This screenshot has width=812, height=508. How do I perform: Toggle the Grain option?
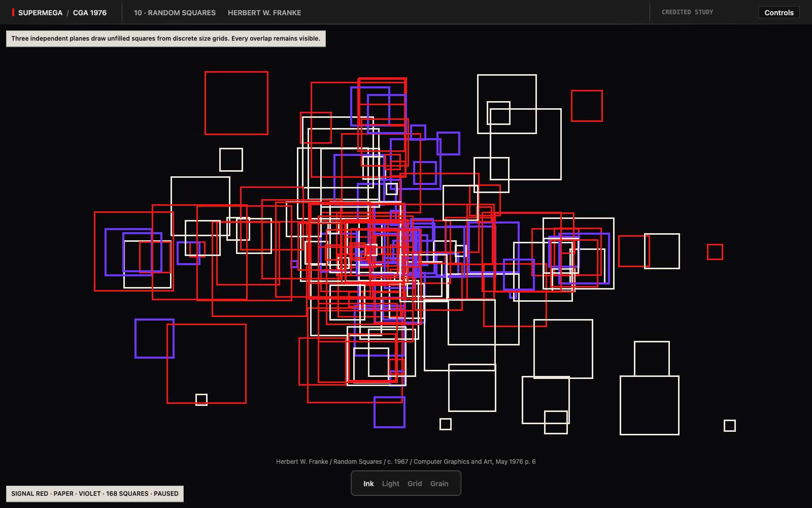pyautogui.click(x=439, y=484)
